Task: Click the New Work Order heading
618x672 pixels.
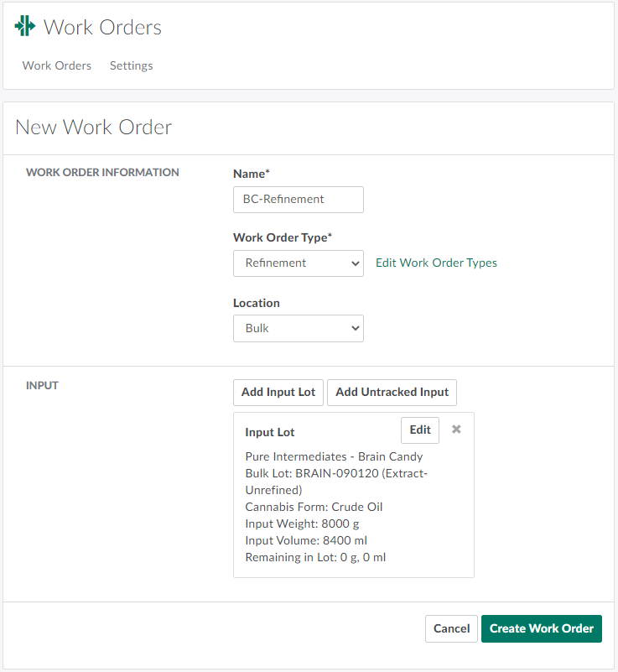Action: (x=94, y=128)
